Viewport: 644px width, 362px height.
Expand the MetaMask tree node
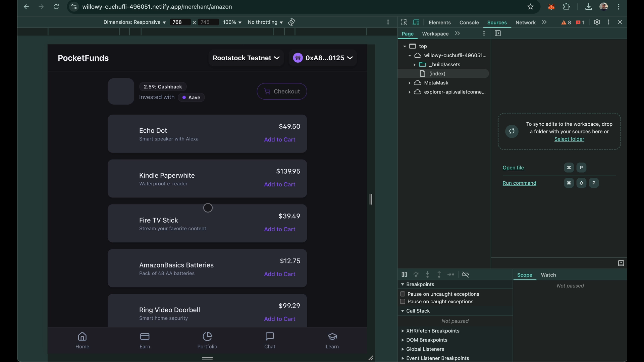tap(410, 83)
